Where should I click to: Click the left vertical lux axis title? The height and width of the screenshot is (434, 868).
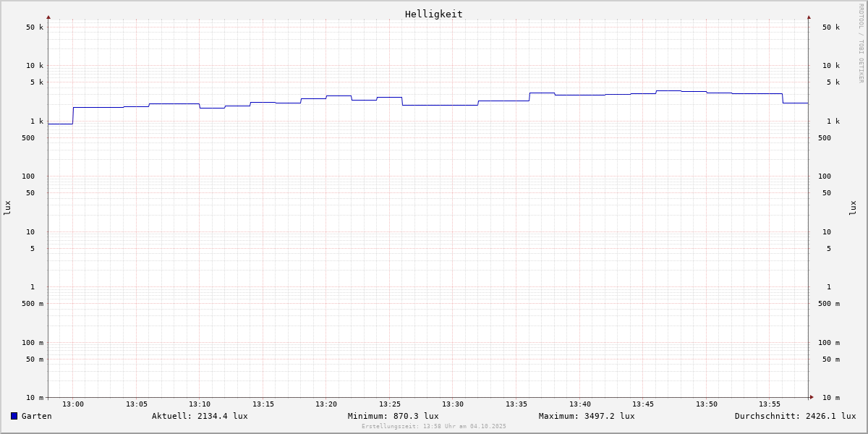[x=7, y=208]
